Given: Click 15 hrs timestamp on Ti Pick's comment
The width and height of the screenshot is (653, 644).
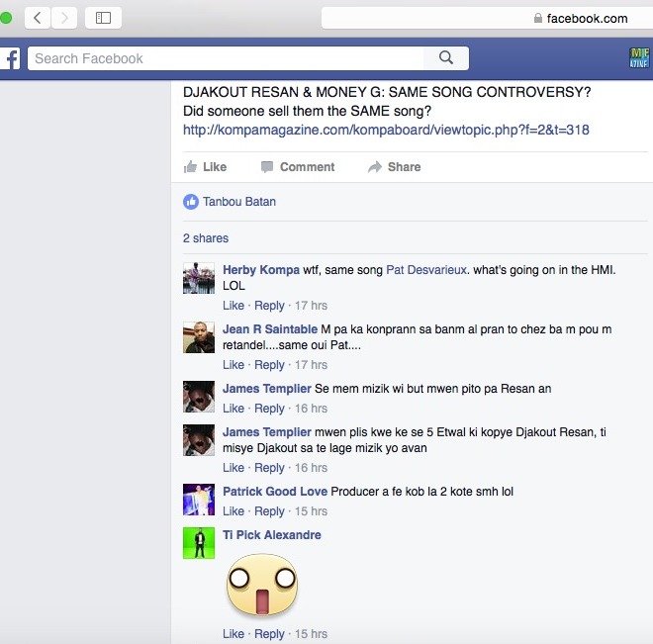Looking at the screenshot, I should point(311,634).
